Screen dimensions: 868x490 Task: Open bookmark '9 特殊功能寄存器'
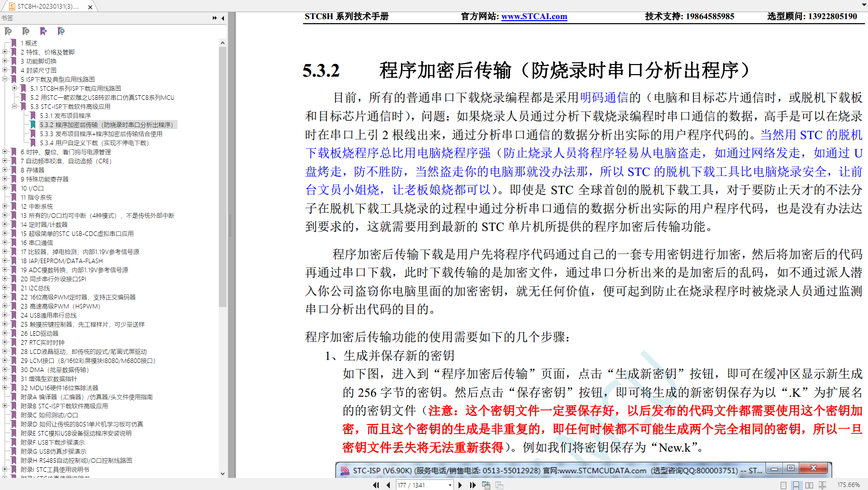(44, 179)
